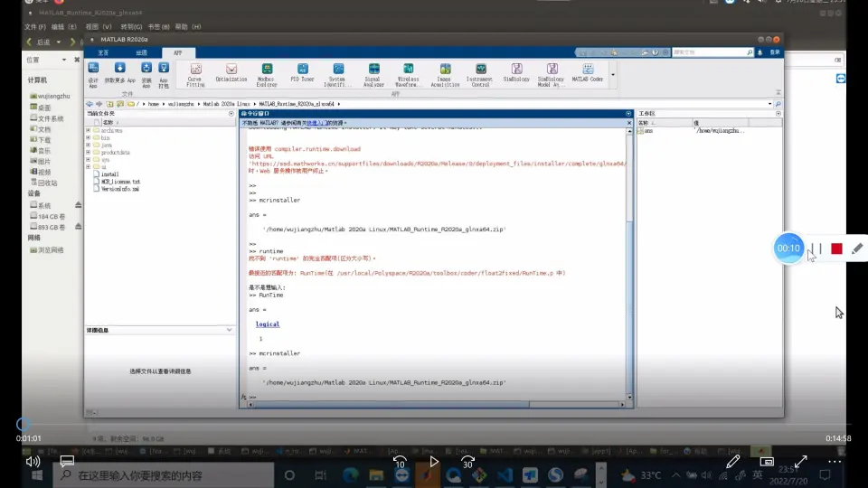Expand the bin folder
This screenshot has height=488, width=868.
pyautogui.click(x=89, y=137)
